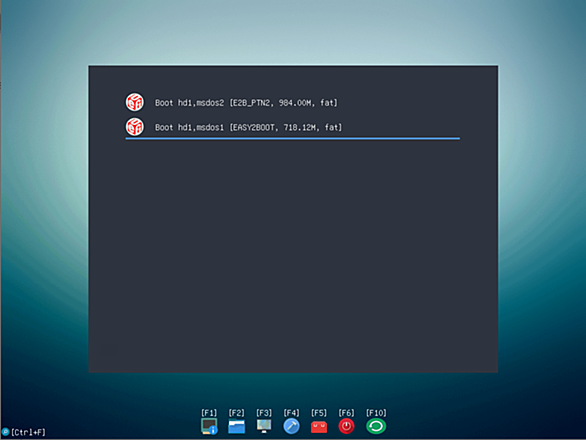Open the F1 system information icon
The height and width of the screenshot is (440, 586).
click(x=209, y=426)
